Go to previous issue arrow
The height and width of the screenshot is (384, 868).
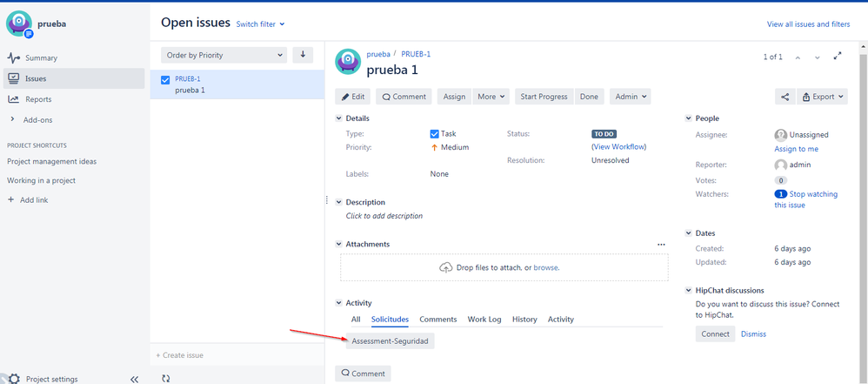[x=798, y=57]
